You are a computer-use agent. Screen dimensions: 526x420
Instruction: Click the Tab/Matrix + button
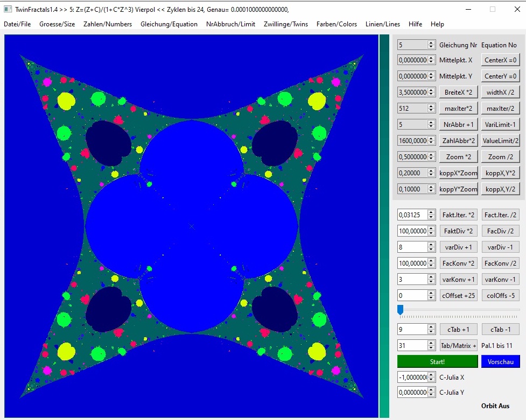pyautogui.click(x=458, y=345)
